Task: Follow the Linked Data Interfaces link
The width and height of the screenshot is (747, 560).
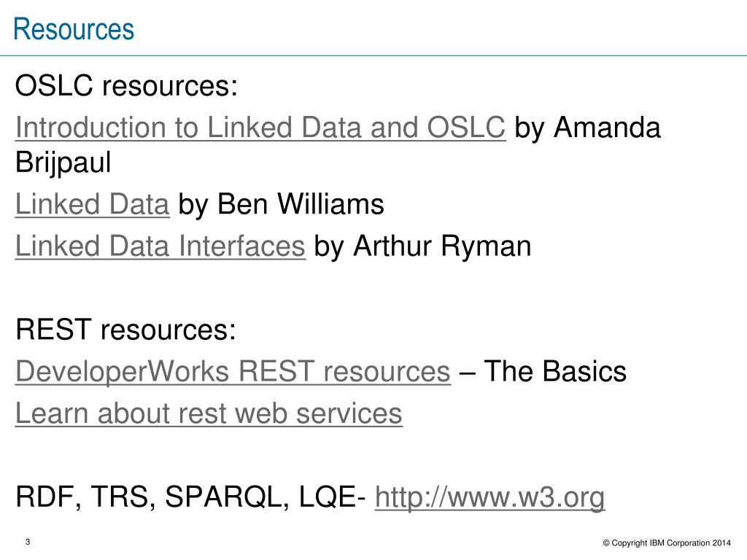Action: click(160, 246)
